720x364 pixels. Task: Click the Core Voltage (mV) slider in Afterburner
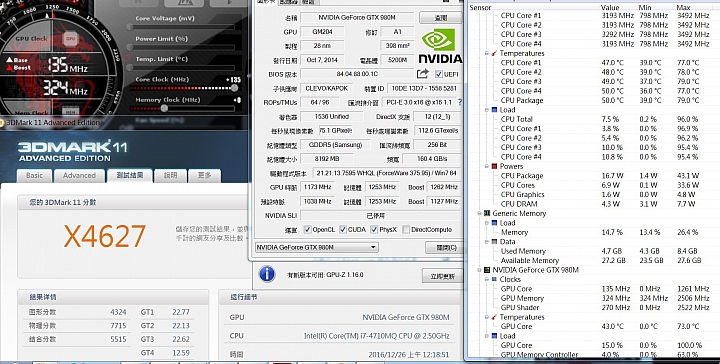(x=183, y=27)
